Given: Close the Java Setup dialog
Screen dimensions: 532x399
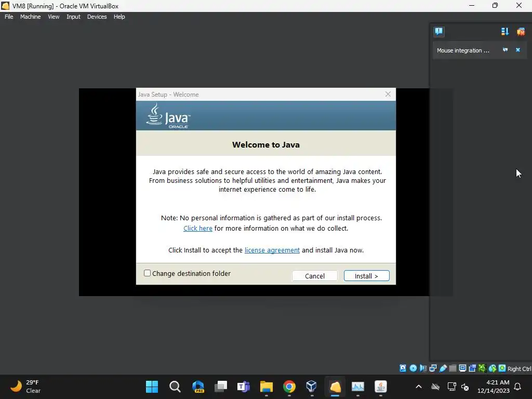Looking at the screenshot, I should point(388,95).
